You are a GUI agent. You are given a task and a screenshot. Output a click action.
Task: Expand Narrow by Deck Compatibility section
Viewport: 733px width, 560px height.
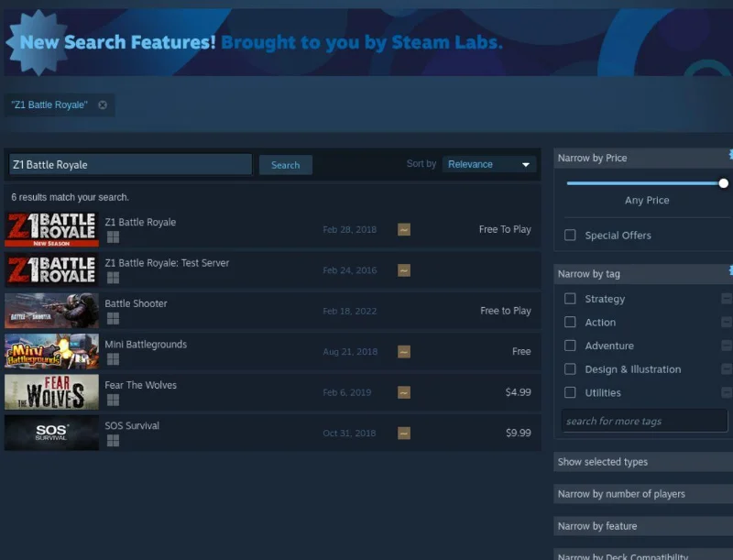643,555
